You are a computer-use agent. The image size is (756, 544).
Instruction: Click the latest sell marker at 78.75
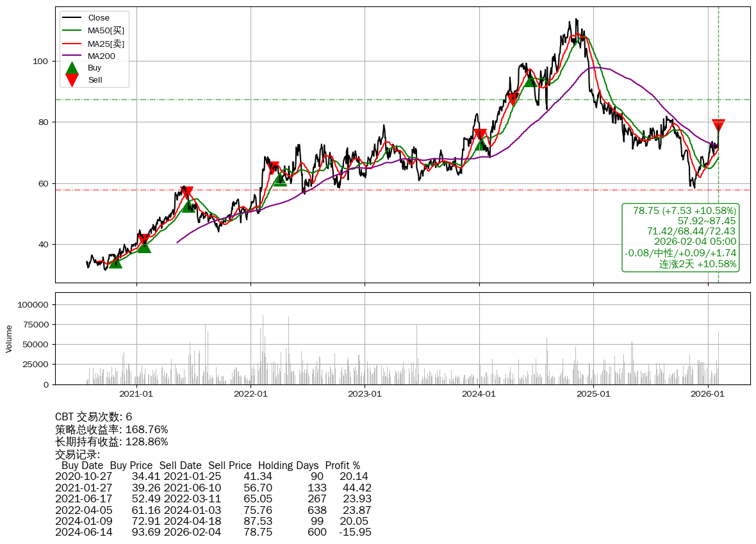[718, 126]
